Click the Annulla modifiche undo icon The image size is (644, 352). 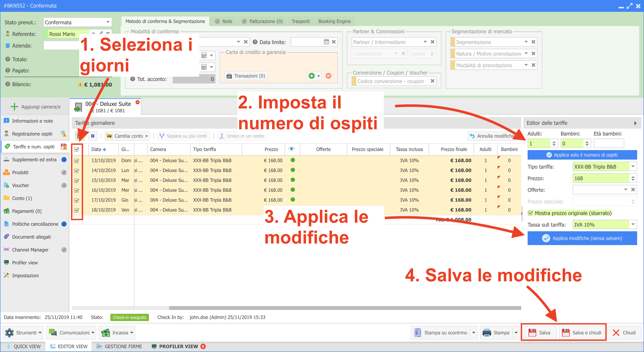(472, 136)
